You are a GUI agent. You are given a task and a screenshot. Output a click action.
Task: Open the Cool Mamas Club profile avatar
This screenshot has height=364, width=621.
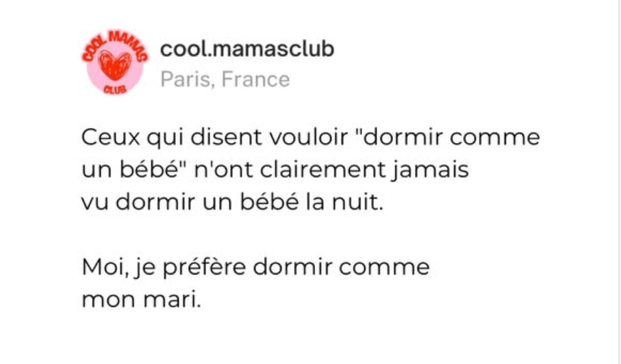coord(115,62)
